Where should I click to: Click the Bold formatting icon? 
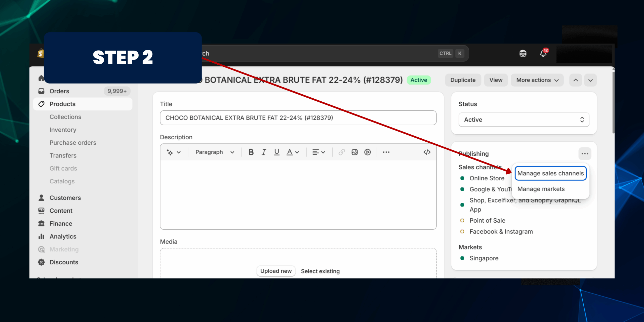click(x=251, y=152)
